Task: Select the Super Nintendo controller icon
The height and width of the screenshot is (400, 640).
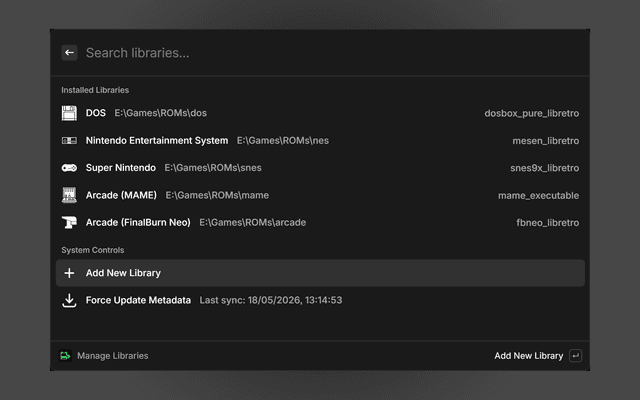Action: 69,168
